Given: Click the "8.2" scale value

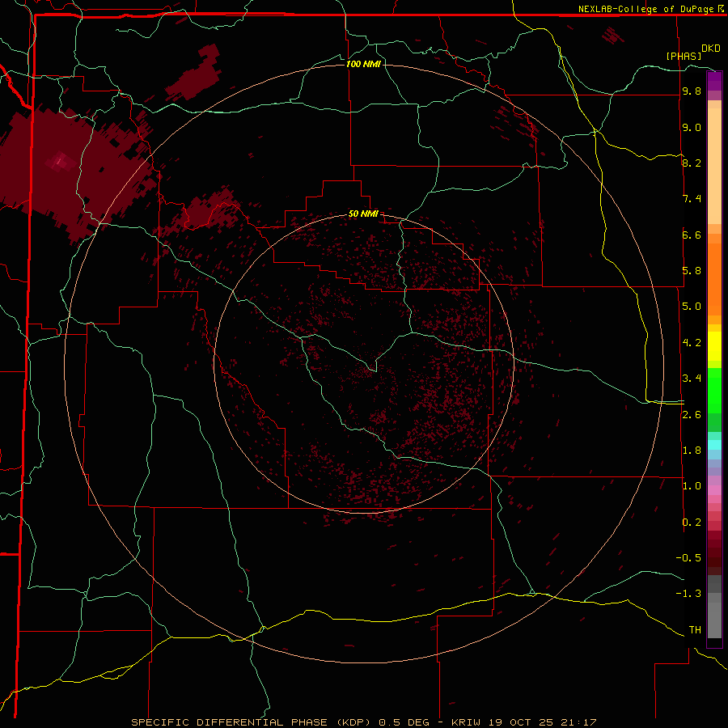Looking at the screenshot, I should (x=692, y=163).
